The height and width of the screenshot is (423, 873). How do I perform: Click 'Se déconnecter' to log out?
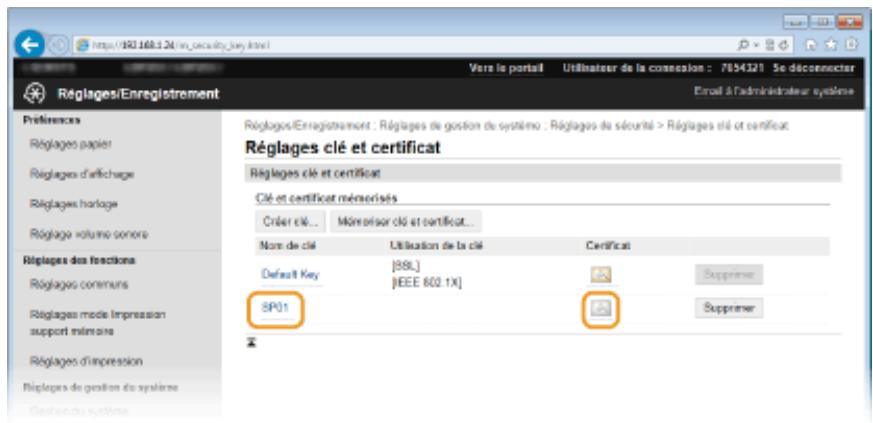[813, 68]
